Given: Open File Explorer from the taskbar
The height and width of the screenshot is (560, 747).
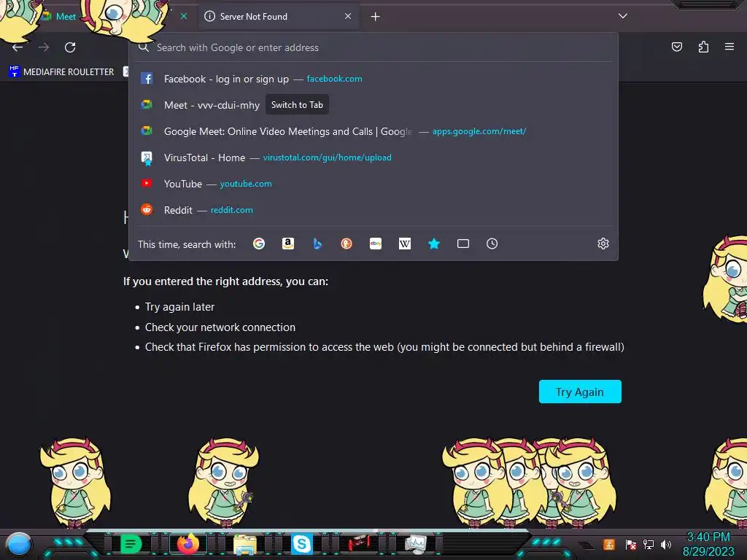Looking at the screenshot, I should click(245, 544).
